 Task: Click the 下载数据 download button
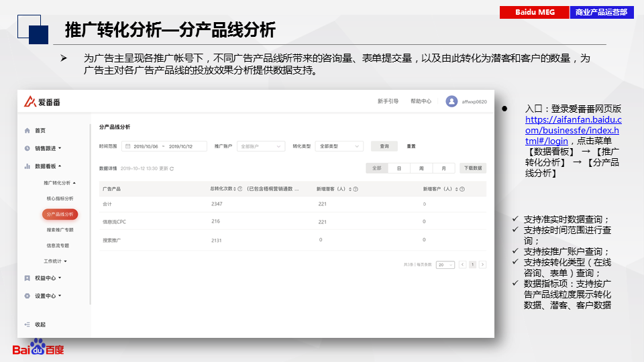[473, 168]
